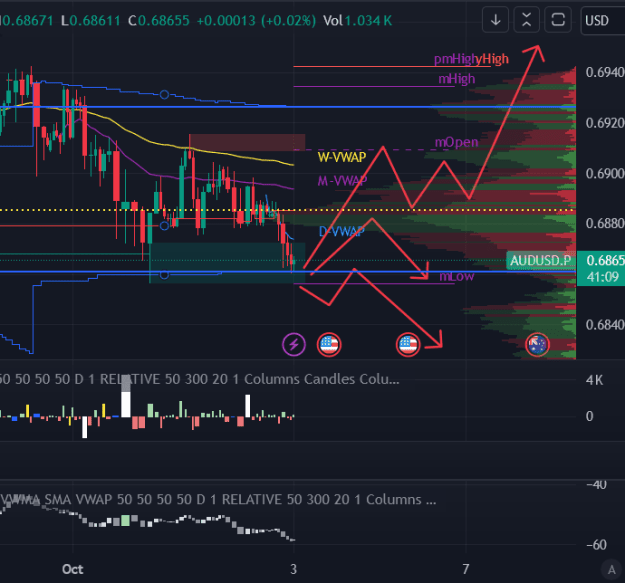Click the fullscreen frame button
This screenshot has width=625, height=583.
[x=558, y=20]
